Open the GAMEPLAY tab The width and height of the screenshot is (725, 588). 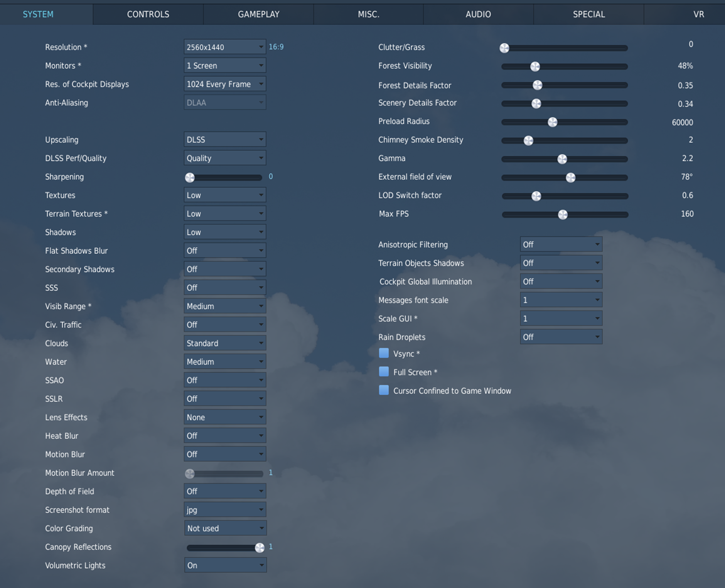pyautogui.click(x=258, y=14)
